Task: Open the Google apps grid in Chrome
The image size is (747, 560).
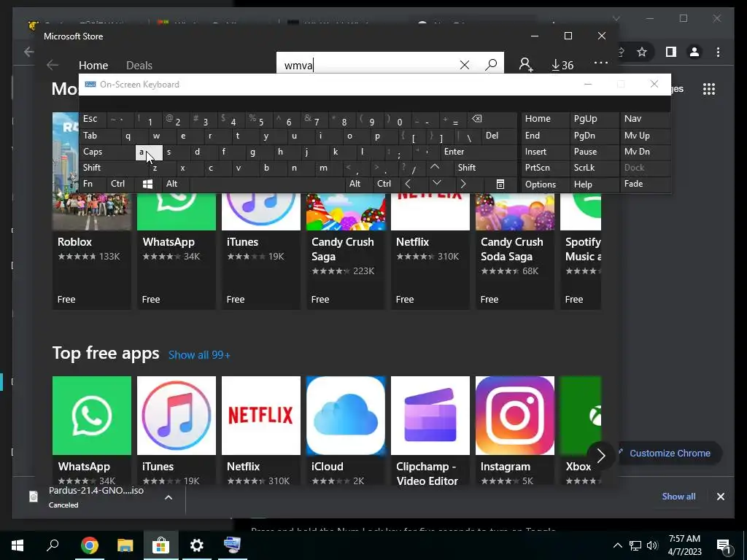Action: (x=709, y=89)
